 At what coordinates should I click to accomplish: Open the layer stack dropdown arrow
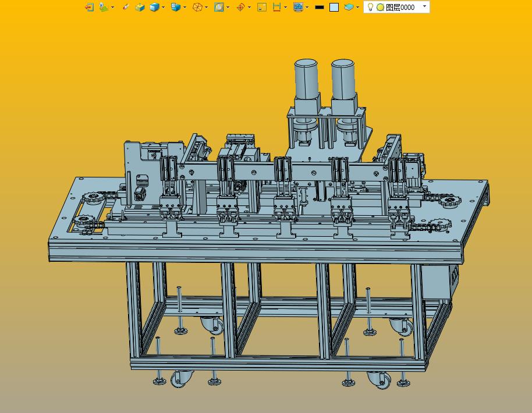coord(357,7)
